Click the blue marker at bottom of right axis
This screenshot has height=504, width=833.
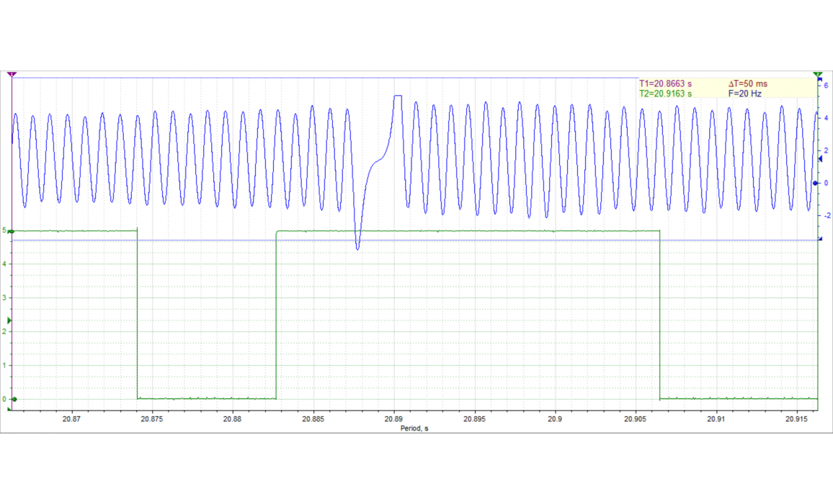[821, 239]
